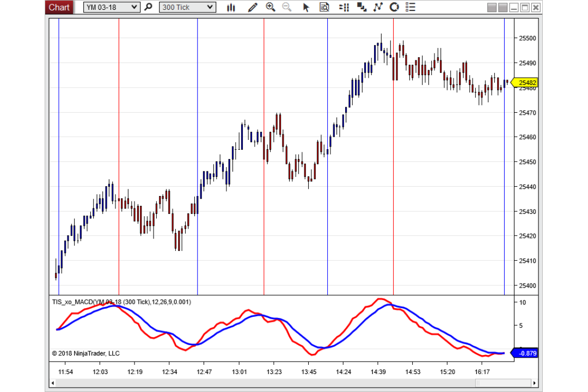The width and height of the screenshot is (588, 392).
Task: Open the YM 03-18 instrument dropdown
Action: [x=112, y=7]
